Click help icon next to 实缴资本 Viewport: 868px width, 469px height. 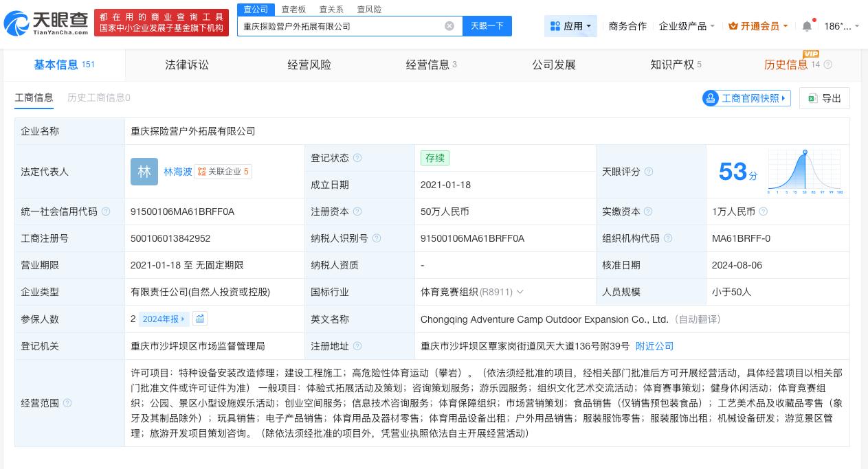pos(648,211)
